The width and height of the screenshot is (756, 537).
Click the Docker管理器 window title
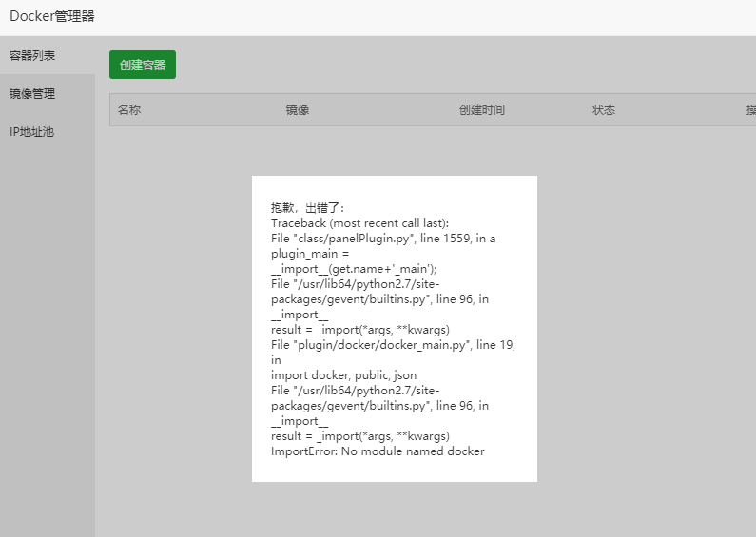52,16
